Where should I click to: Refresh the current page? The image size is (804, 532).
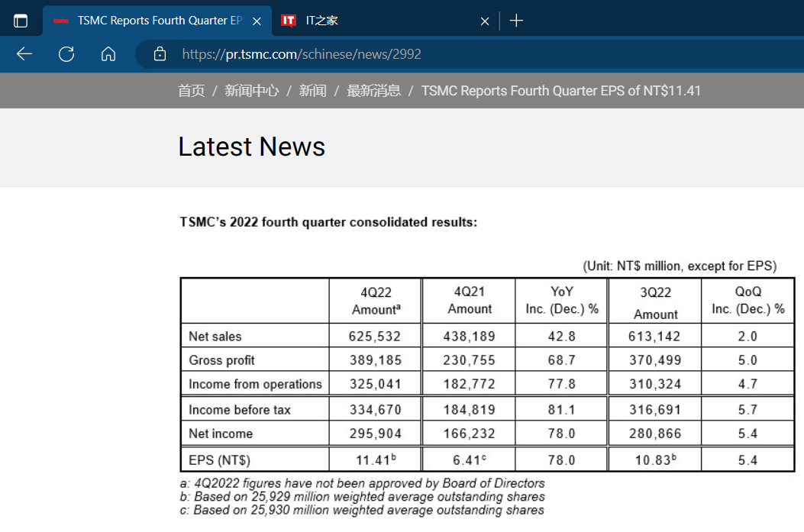[x=66, y=54]
